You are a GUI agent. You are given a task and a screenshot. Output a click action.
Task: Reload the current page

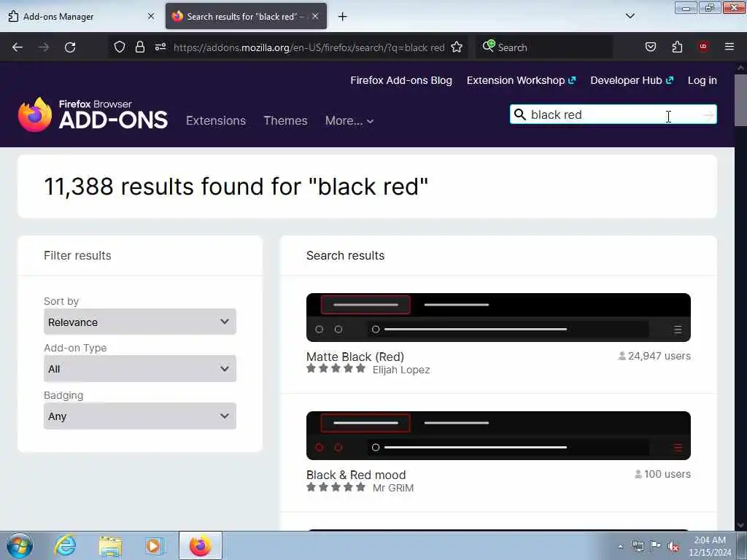tap(70, 47)
